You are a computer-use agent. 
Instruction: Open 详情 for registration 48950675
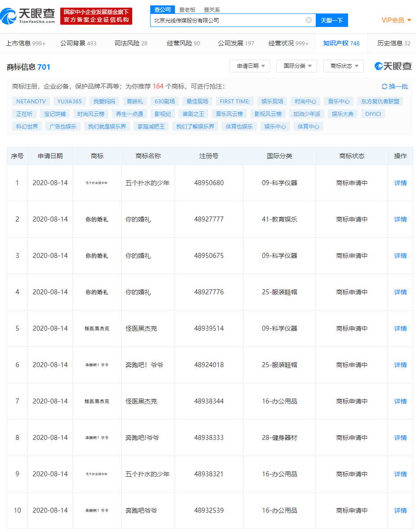(400, 256)
